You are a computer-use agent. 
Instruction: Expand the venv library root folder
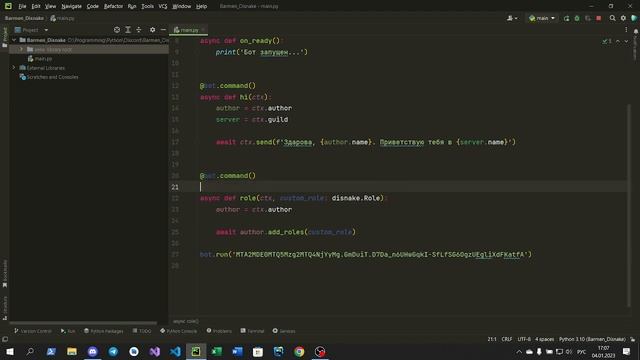point(21,49)
